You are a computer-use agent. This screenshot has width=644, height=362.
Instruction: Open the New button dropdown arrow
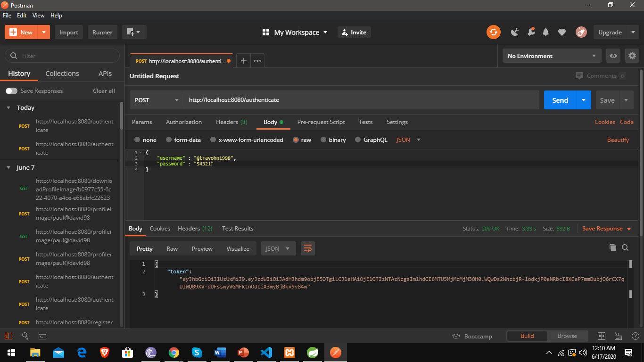[x=43, y=33]
